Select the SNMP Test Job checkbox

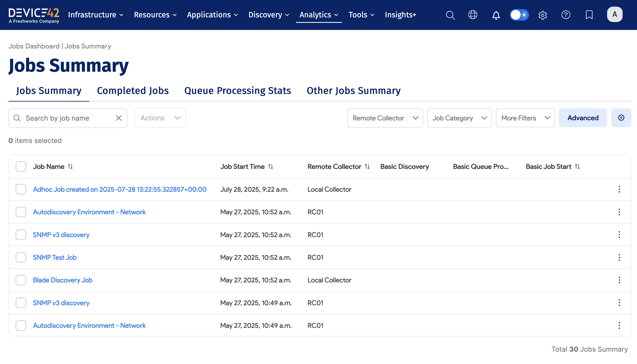click(21, 257)
